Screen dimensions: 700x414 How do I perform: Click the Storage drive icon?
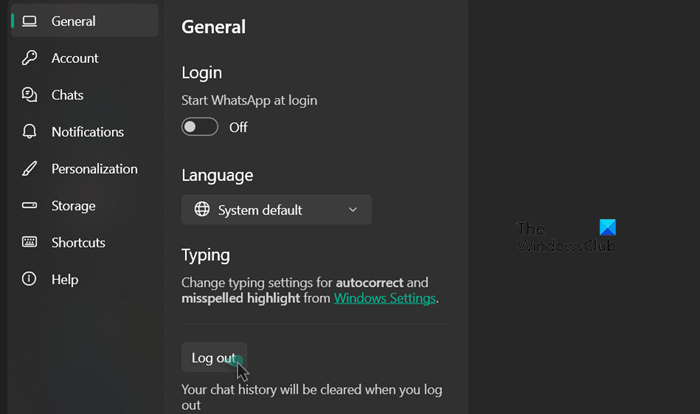pyautogui.click(x=30, y=206)
